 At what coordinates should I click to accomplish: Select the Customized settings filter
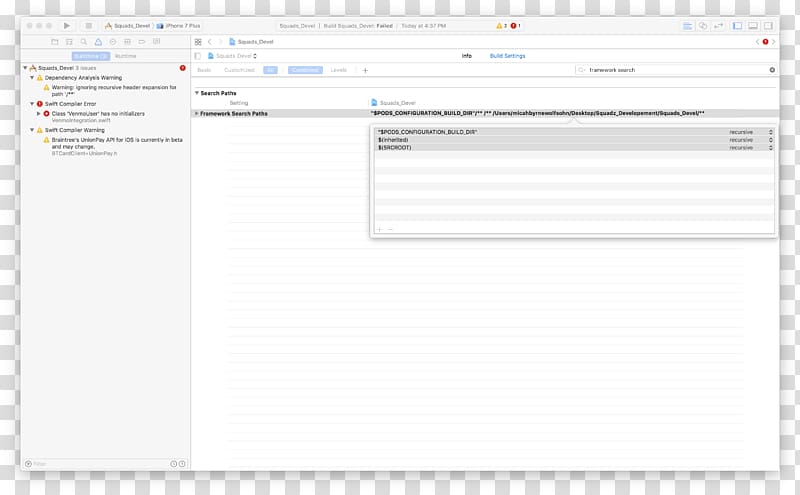pyautogui.click(x=239, y=70)
